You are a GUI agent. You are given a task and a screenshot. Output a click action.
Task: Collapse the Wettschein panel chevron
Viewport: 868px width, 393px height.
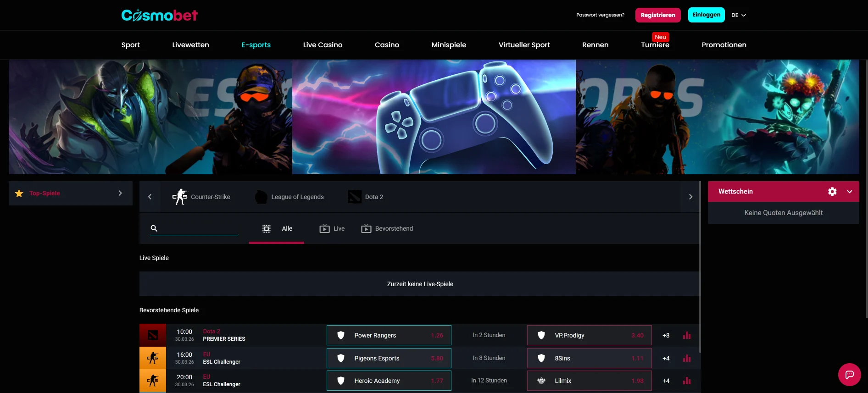[x=850, y=192]
